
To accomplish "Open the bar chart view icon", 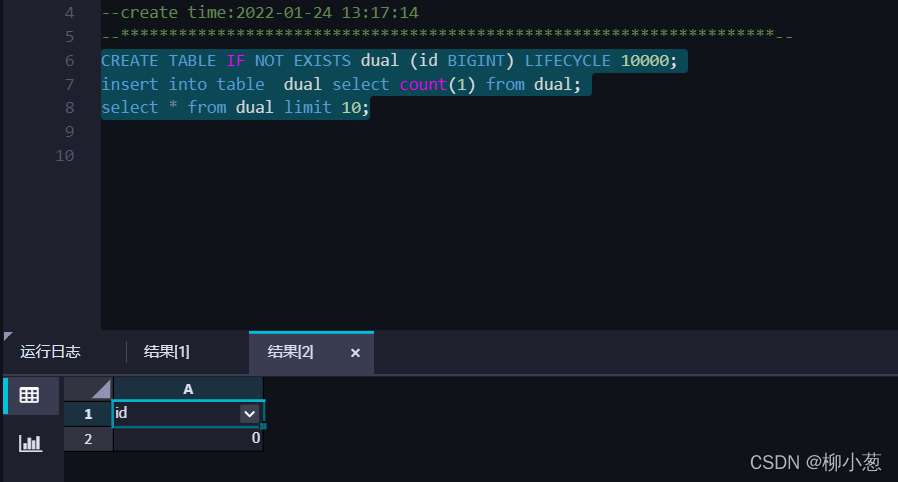I will click(x=30, y=443).
